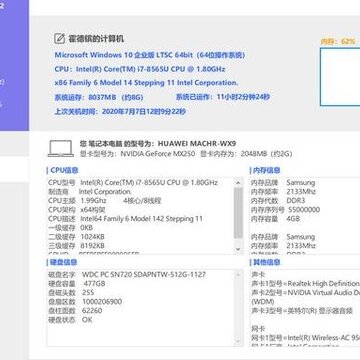Select 声卡1型号=Realtek High Definition row
360x360 pixels.
point(305,284)
